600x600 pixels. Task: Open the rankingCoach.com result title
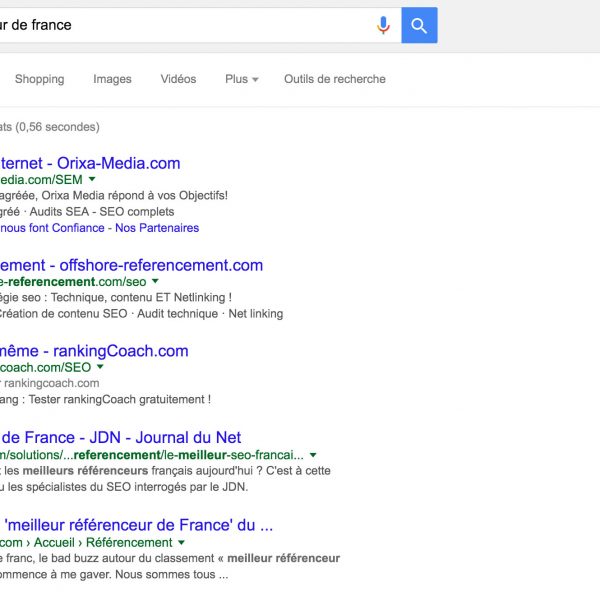point(94,351)
